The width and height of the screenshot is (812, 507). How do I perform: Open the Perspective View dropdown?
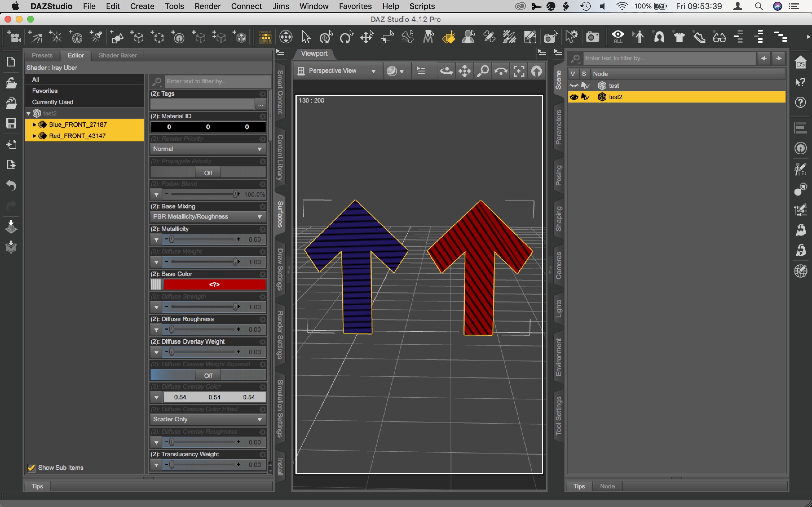[x=337, y=71]
